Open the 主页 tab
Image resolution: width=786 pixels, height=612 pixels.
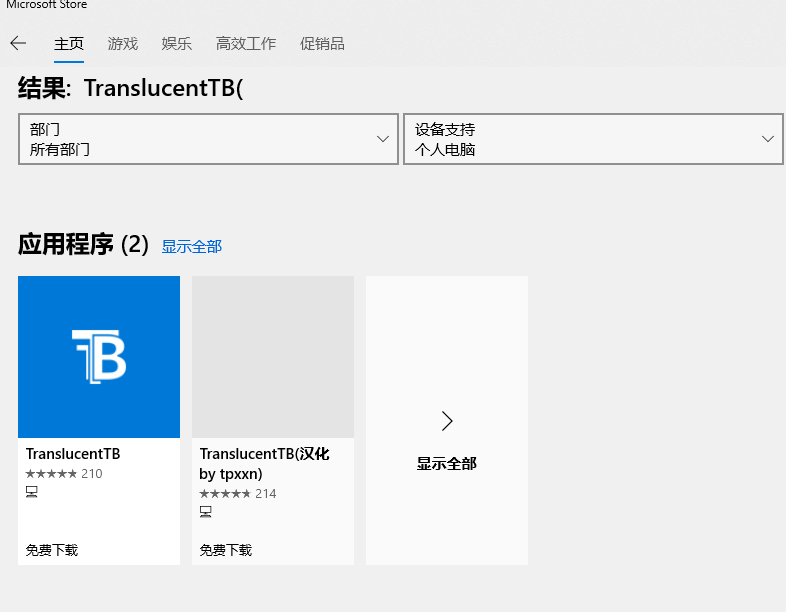click(69, 44)
